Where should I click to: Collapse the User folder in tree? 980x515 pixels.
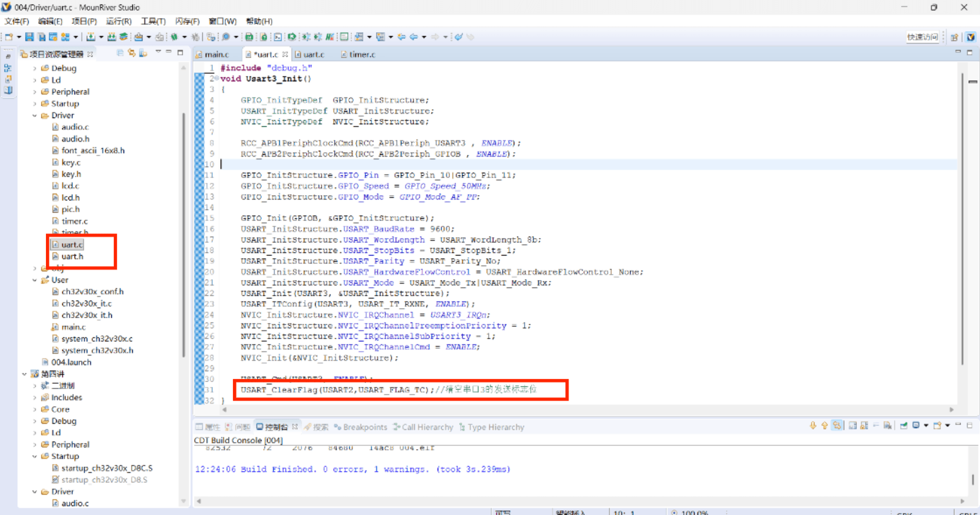tap(35, 280)
